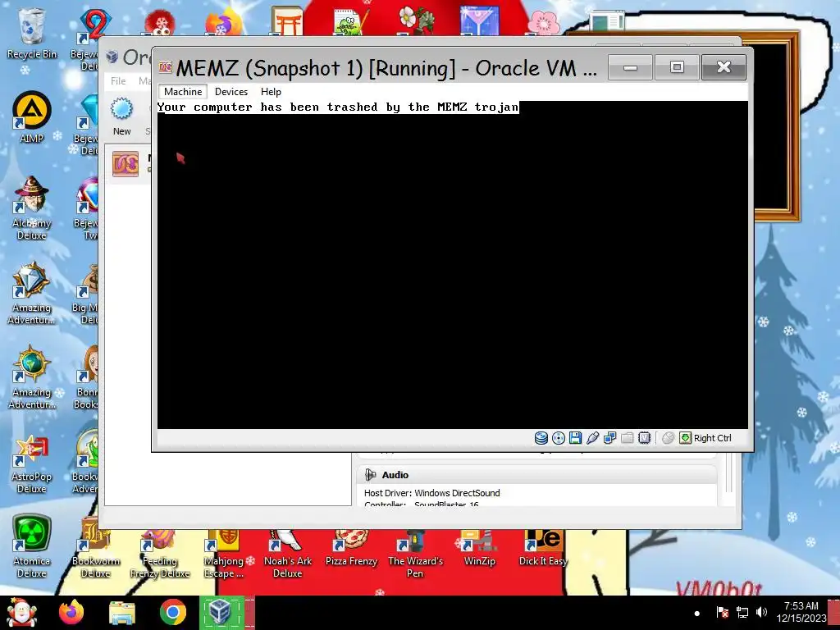Click the virtualization chip indicator in VM status bar
The width and height of the screenshot is (840, 630).
(644, 438)
